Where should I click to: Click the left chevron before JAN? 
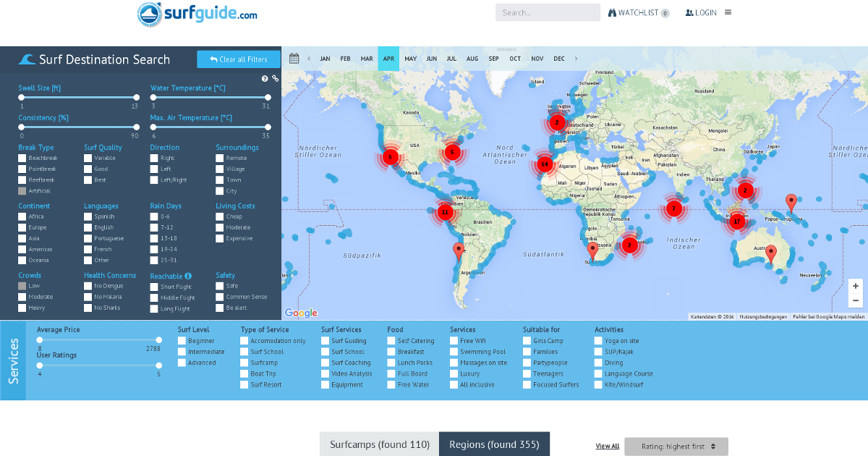(309, 59)
